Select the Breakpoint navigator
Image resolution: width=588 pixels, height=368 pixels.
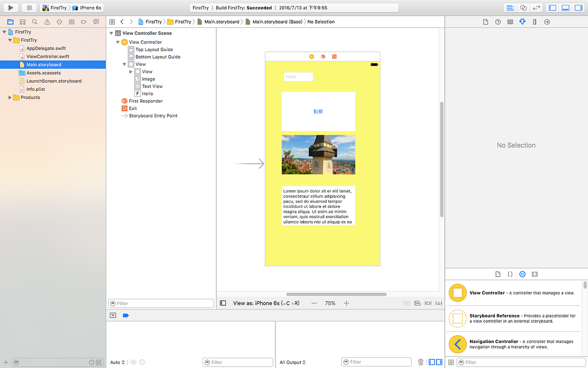pyautogui.click(x=84, y=22)
